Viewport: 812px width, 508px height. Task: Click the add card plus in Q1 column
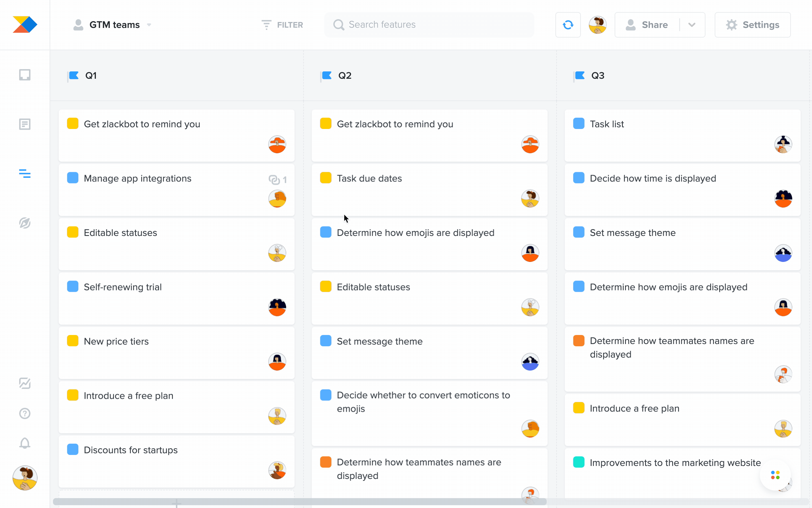176,503
